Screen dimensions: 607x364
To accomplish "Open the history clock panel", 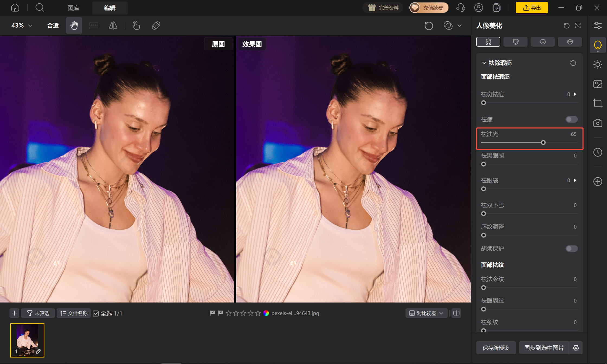I will 598,152.
